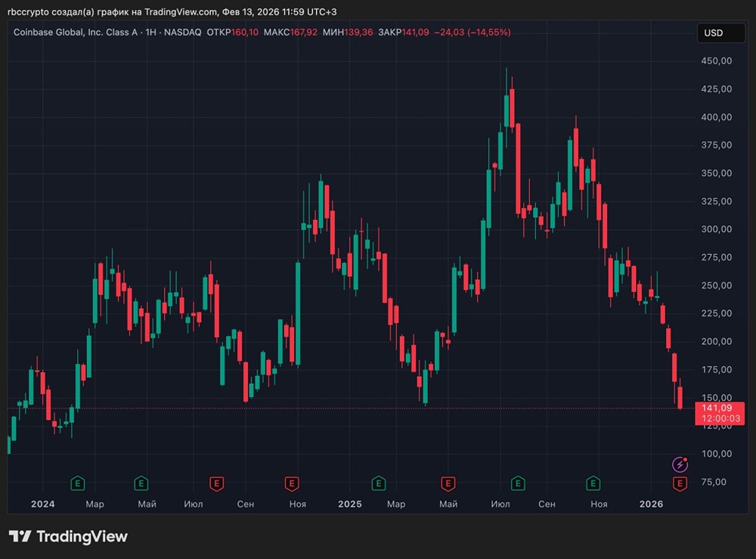Click the green earnings badge under the 2025 label
Image resolution: width=756 pixels, height=559 pixels.
(x=378, y=483)
